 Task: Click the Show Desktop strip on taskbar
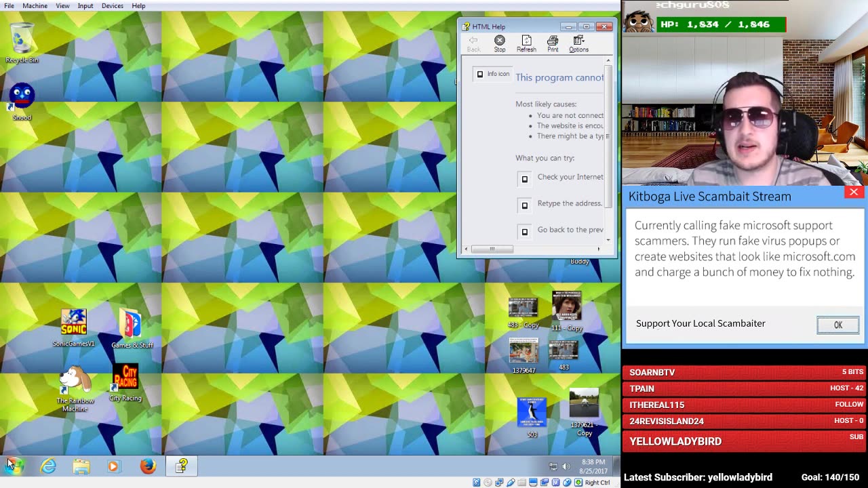pos(616,466)
